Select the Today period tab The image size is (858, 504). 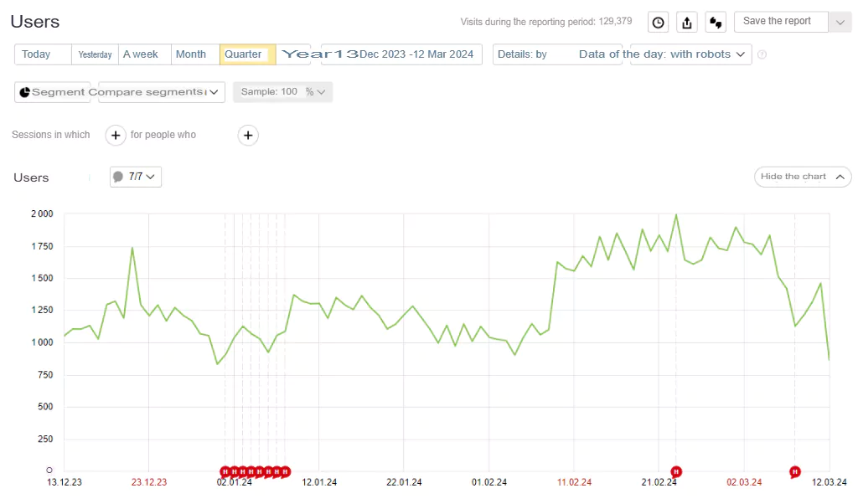(43, 54)
